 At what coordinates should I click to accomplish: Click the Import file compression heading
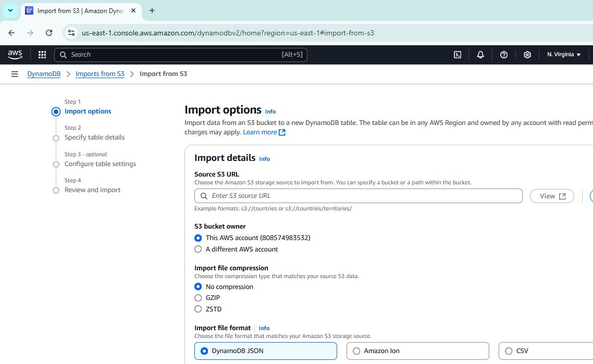coord(231,268)
